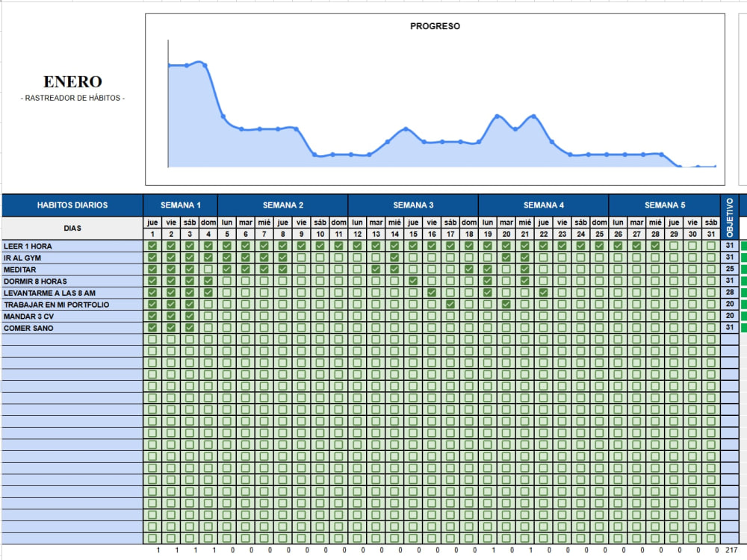The image size is (747, 560).
Task: Select the DORMIR 8 HORAS habit cell
Action: click(x=72, y=281)
